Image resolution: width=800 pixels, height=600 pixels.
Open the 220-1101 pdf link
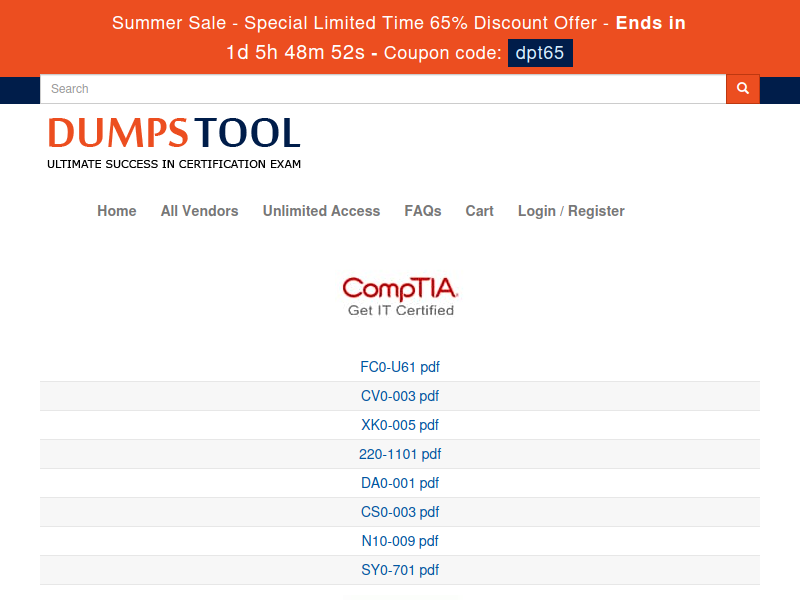click(400, 454)
